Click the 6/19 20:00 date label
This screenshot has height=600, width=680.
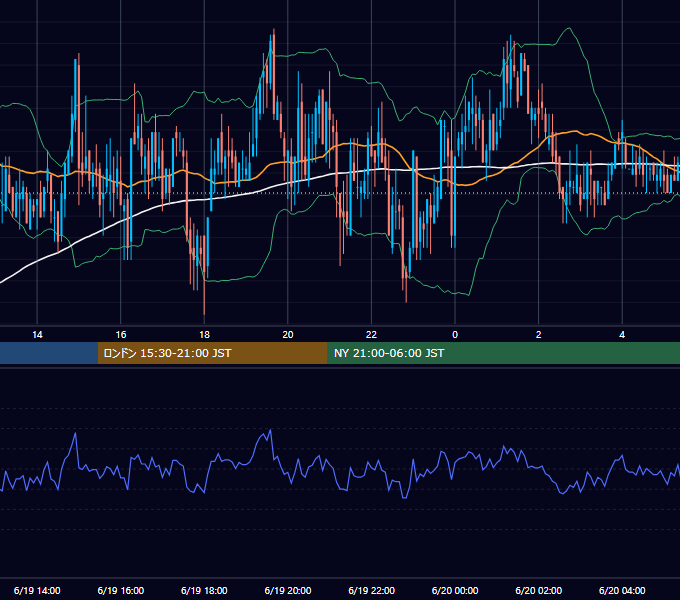coord(288,590)
